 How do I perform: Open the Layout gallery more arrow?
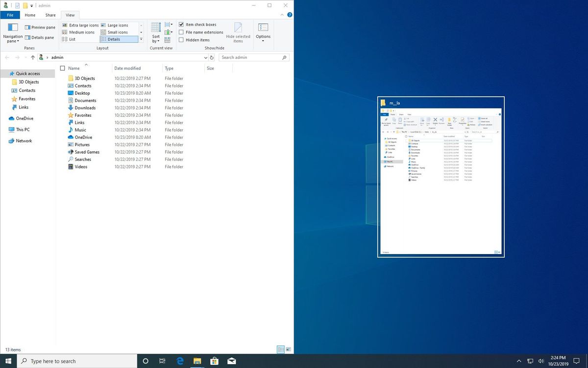(141, 40)
